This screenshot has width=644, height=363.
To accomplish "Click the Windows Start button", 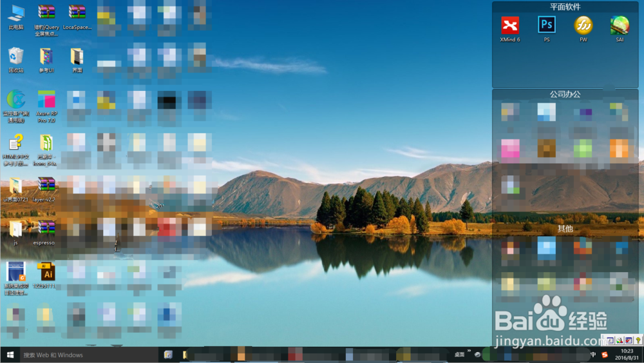I will (x=10, y=355).
